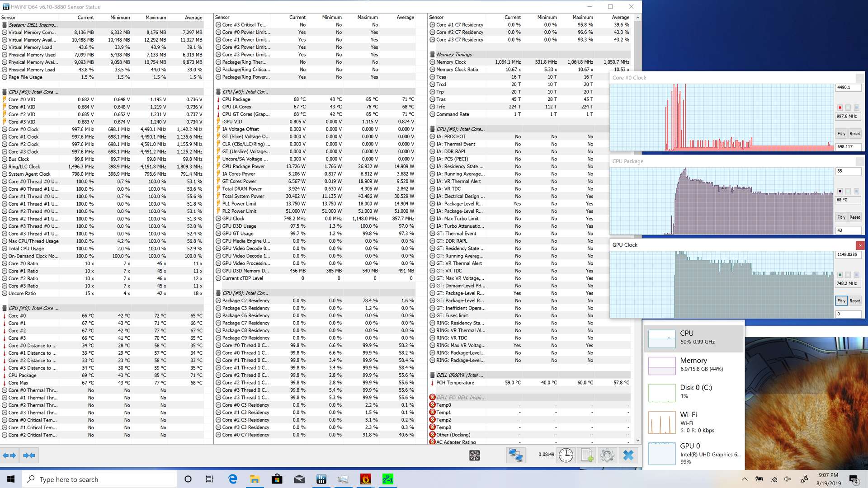The width and height of the screenshot is (868, 488).
Task: Collapse System: DELL Inspiron sensor group
Action: 33,25
